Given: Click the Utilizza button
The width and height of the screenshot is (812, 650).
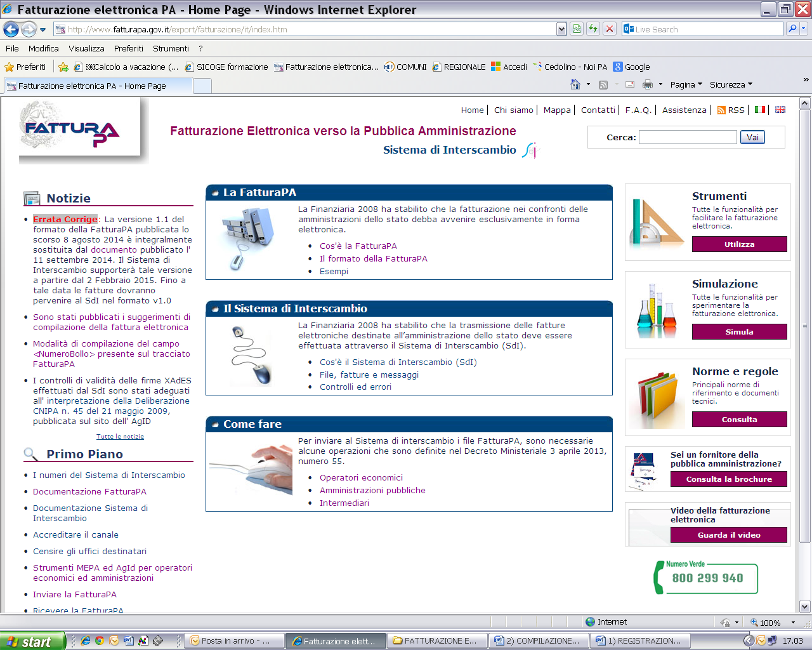Looking at the screenshot, I should coord(739,244).
